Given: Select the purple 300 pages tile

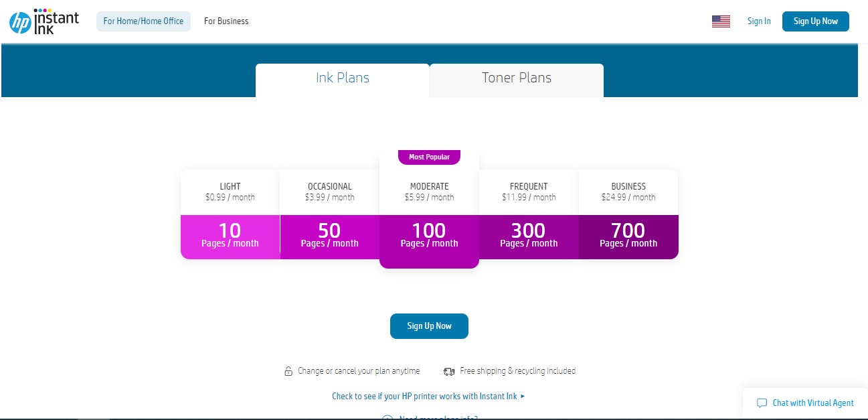Looking at the screenshot, I should click(529, 236).
